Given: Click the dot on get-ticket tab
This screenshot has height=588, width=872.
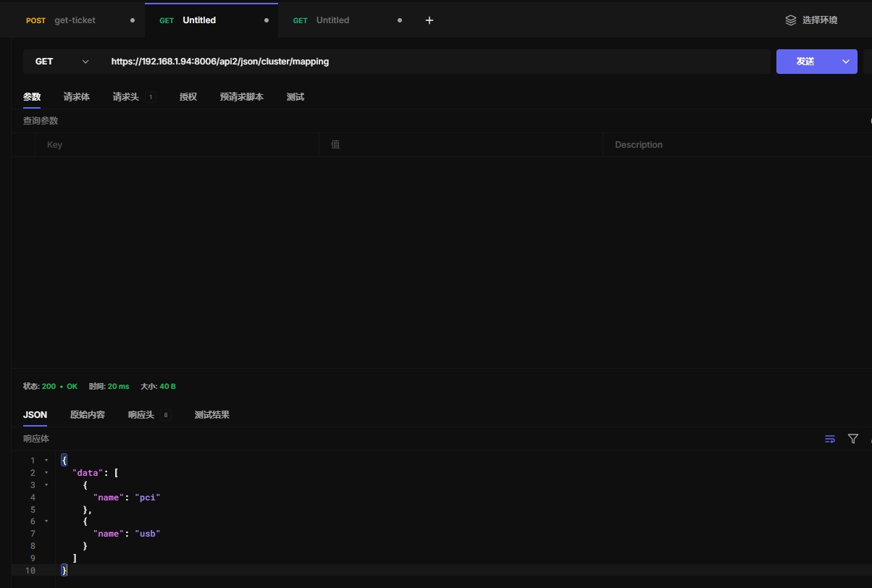Looking at the screenshot, I should pyautogui.click(x=132, y=20).
